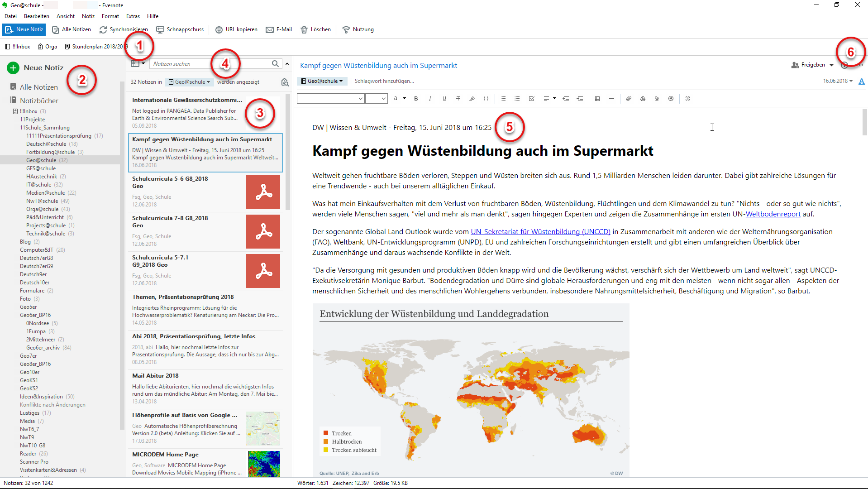868x489 pixels.
Task: Toggle code block formatting
Action: click(486, 99)
